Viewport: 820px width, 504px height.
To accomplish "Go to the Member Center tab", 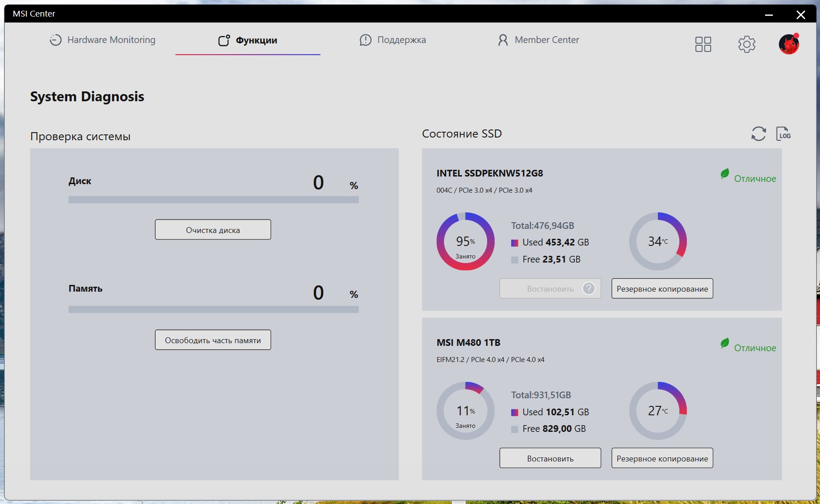I will (x=538, y=40).
